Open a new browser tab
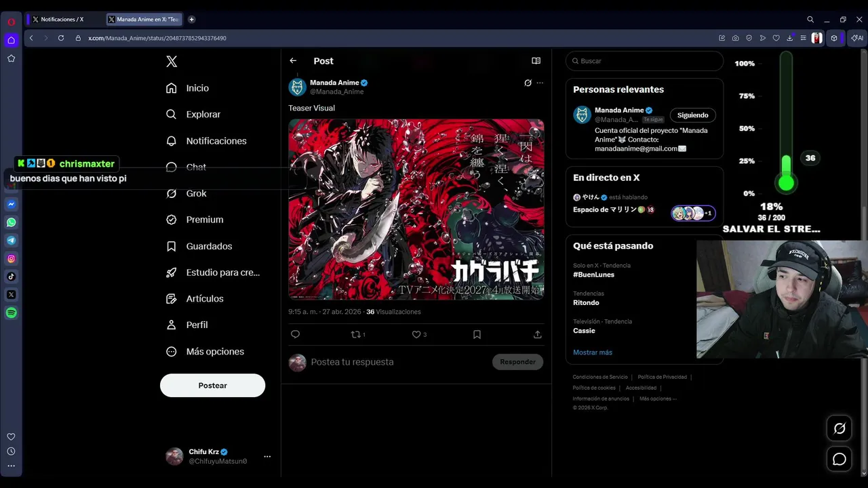This screenshot has width=868, height=488. point(191,20)
